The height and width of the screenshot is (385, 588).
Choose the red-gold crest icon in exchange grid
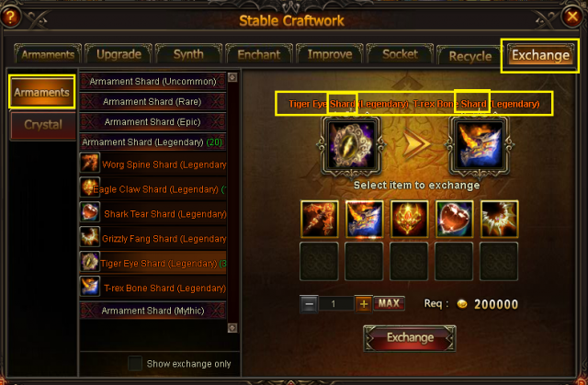[x=409, y=220]
